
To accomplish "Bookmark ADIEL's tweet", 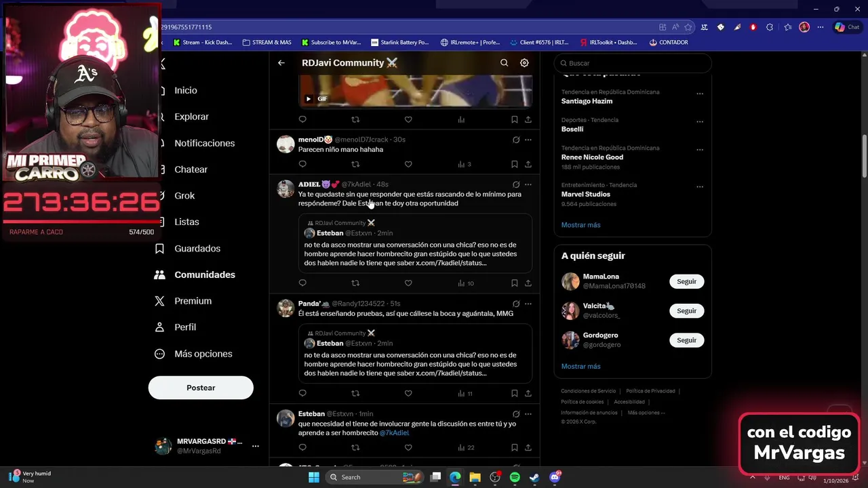I will point(515,283).
